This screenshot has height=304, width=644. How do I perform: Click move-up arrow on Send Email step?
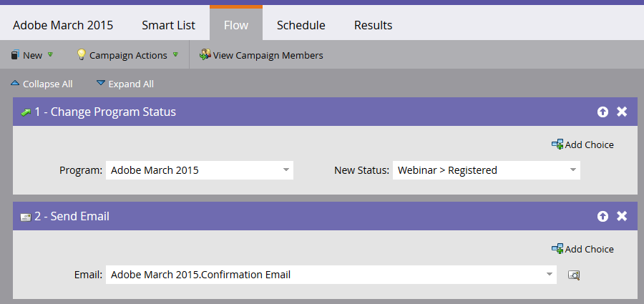pos(602,216)
